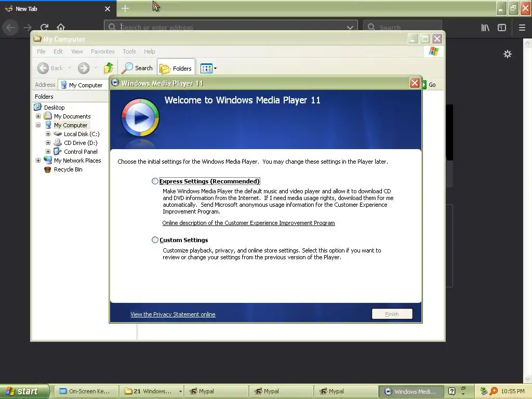Select Custom Settings radio button
Screen dimensions: 532x399
pos(155,240)
